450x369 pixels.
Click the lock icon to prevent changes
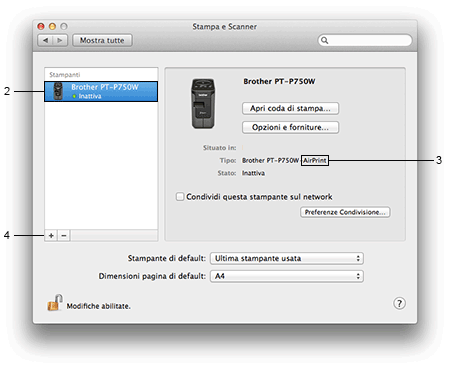click(x=55, y=302)
